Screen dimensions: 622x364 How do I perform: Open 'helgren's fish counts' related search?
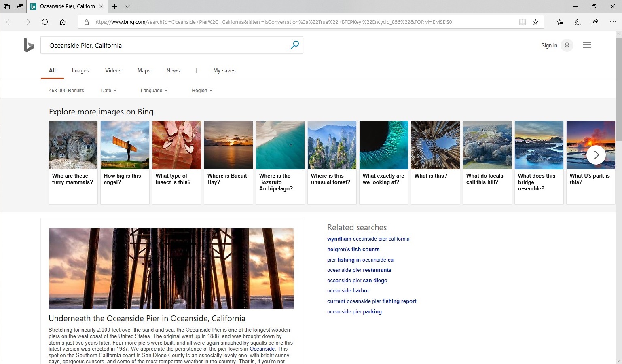pyautogui.click(x=353, y=250)
